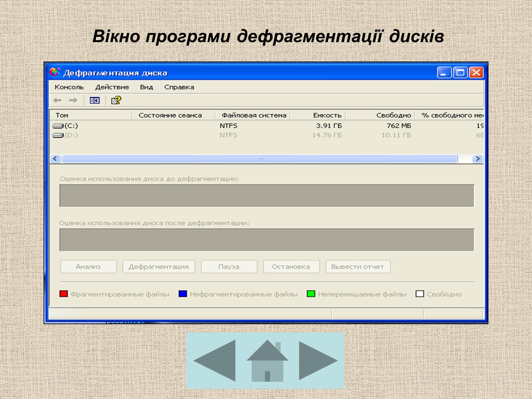532x399 pixels.
Task: Click the Остановка button
Action: pyautogui.click(x=291, y=267)
